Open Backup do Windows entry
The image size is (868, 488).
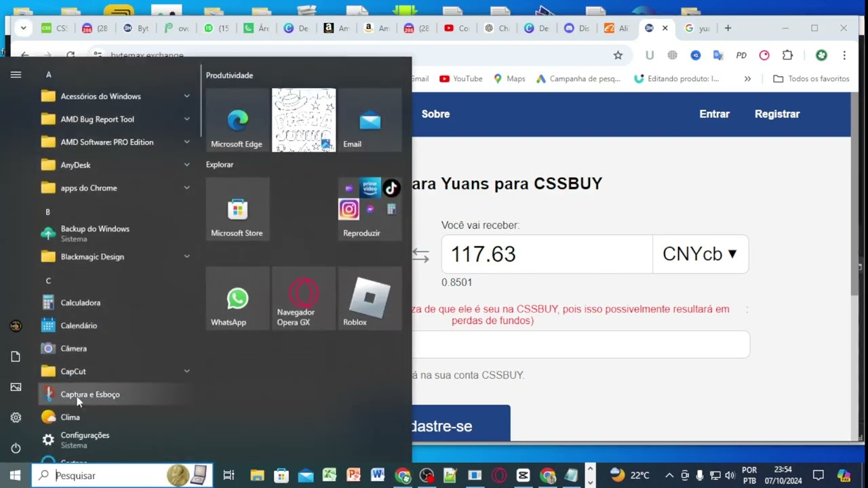point(115,233)
